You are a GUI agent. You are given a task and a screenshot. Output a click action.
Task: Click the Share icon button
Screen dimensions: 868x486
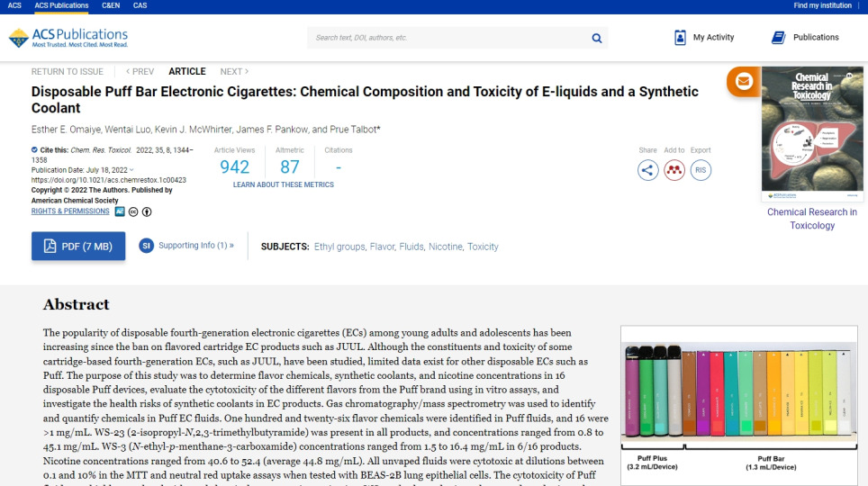point(647,170)
